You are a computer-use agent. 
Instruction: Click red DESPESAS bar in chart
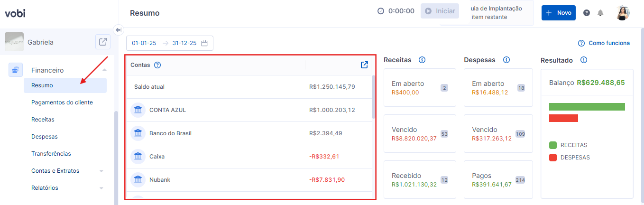click(563, 118)
